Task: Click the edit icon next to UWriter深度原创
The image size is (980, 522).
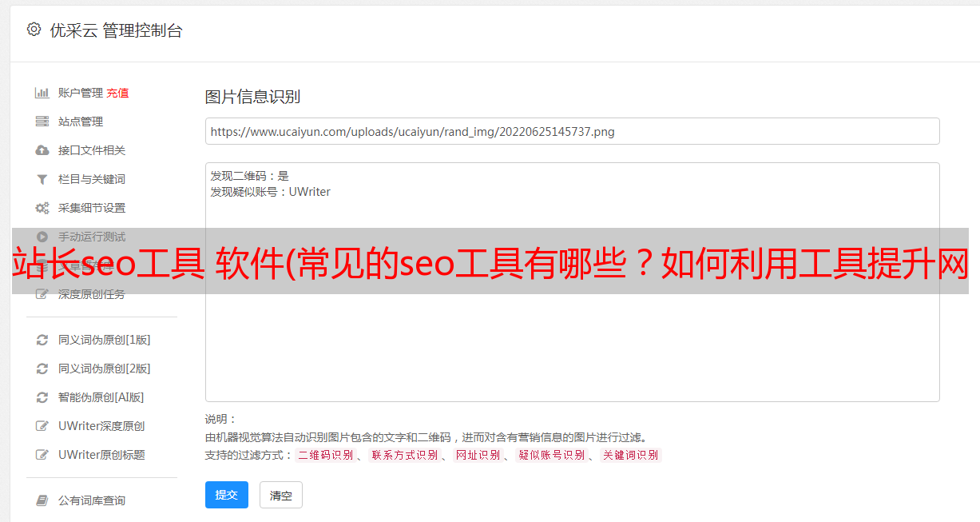Action: pos(42,426)
